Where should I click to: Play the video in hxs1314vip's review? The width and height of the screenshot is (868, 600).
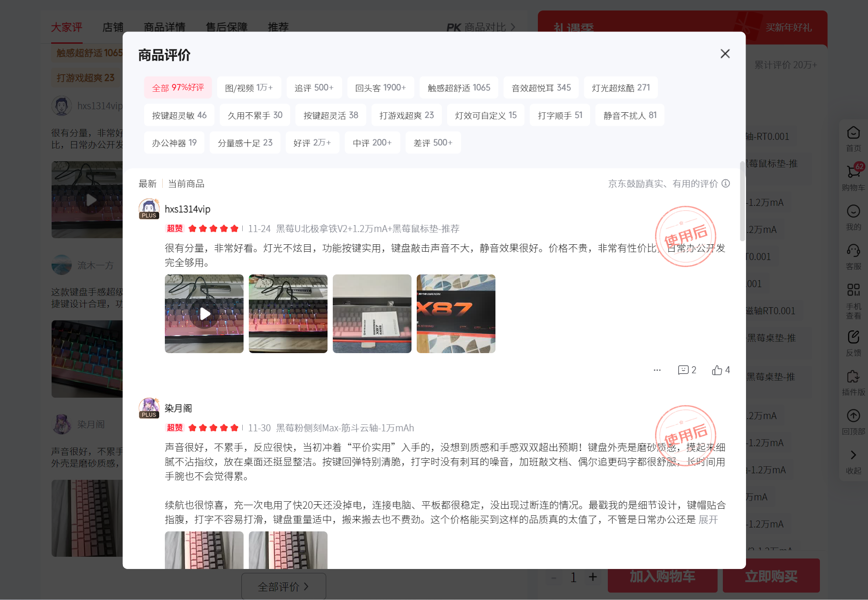(x=204, y=313)
